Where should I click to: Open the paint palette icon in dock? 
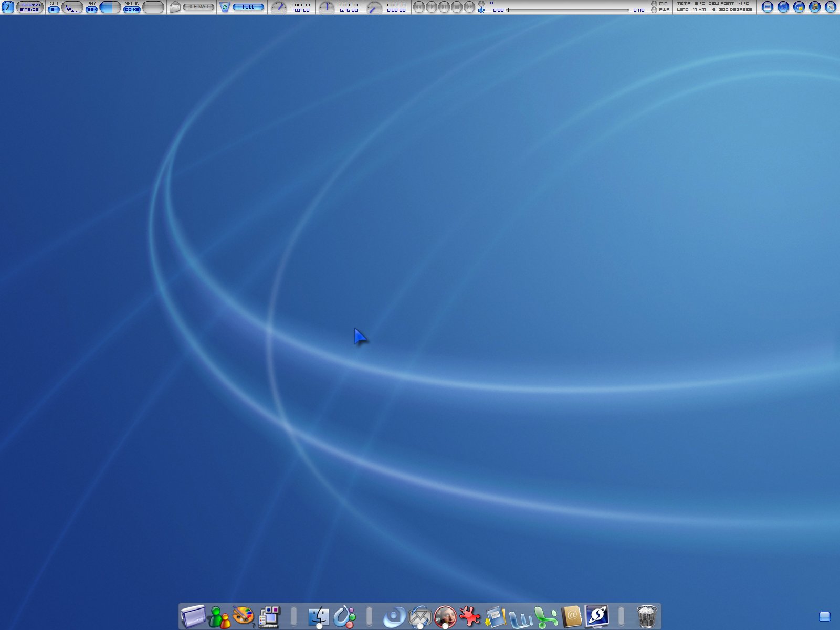point(244,616)
